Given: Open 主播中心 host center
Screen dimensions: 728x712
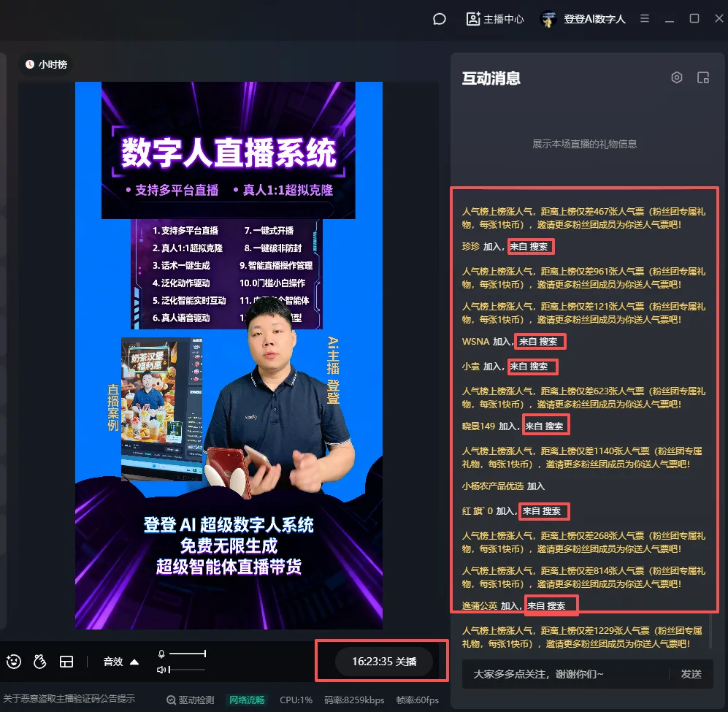Looking at the screenshot, I should 495,19.
